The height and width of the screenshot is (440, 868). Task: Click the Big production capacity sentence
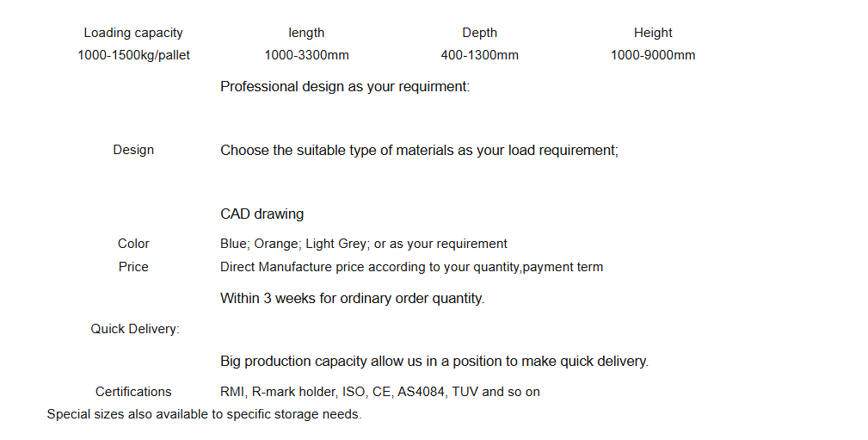[x=434, y=362]
